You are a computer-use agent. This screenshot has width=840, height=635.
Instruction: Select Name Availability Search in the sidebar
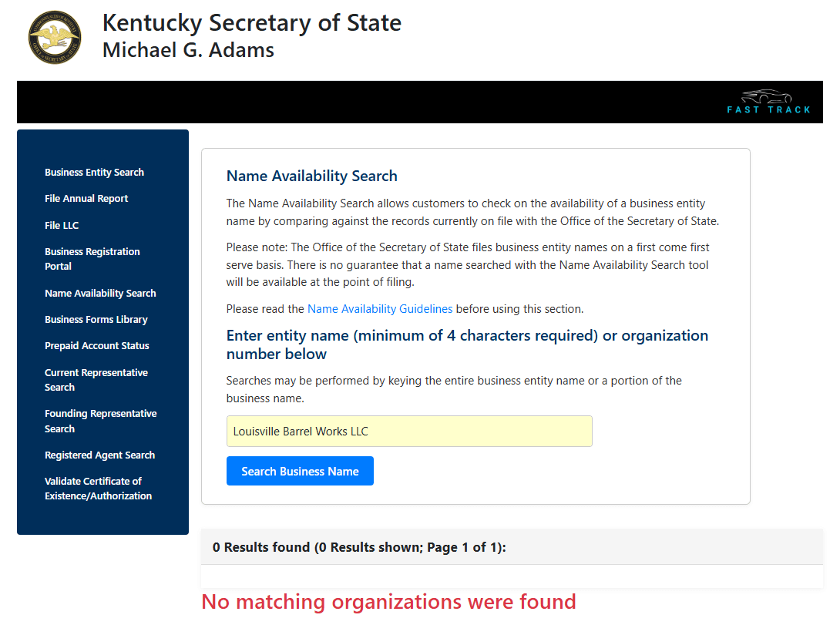pyautogui.click(x=100, y=293)
